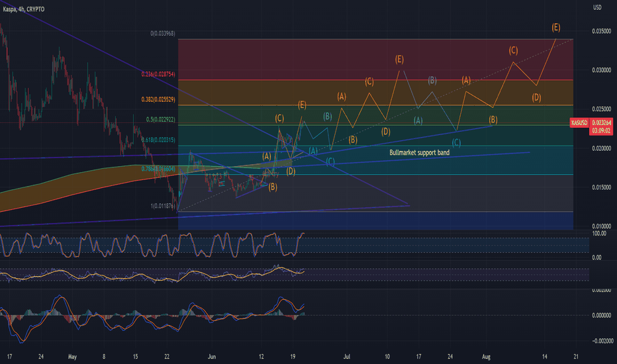Click the "Kaspa, 4h, CRYPTO" chart title

[x=24, y=9]
